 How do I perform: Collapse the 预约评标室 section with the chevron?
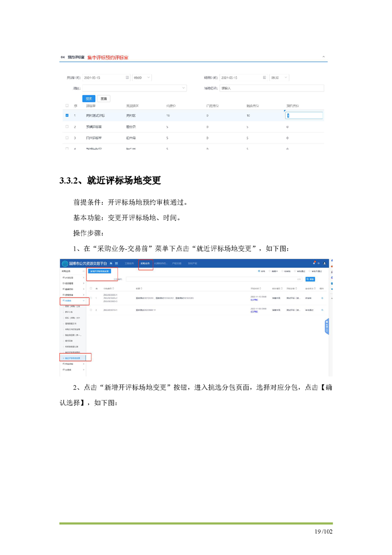pyautogui.click(x=324, y=57)
